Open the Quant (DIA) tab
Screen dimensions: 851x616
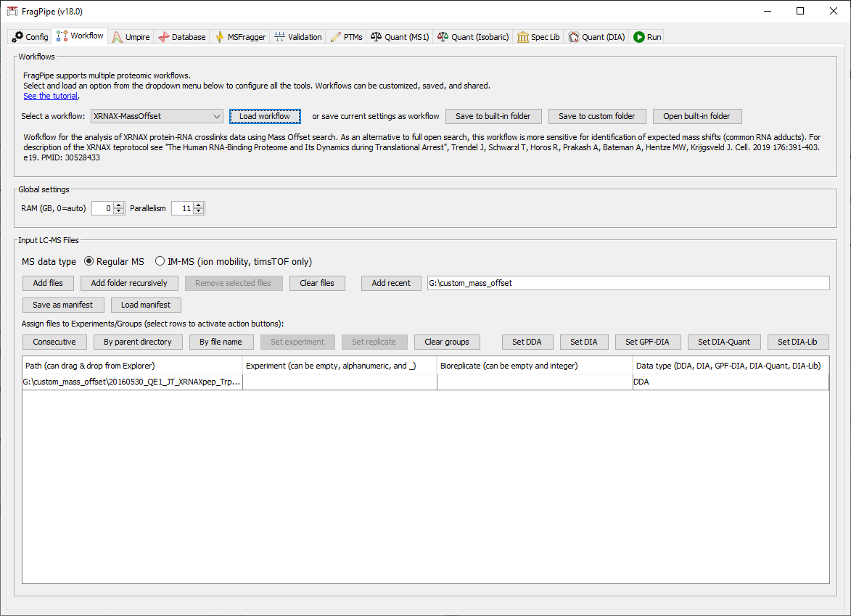[596, 37]
